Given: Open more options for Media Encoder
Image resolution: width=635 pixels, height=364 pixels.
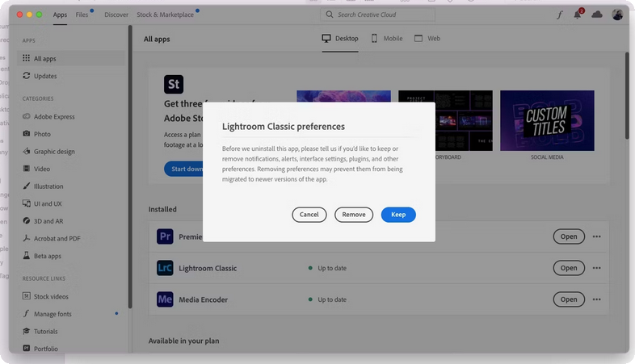Looking at the screenshot, I should point(597,299).
